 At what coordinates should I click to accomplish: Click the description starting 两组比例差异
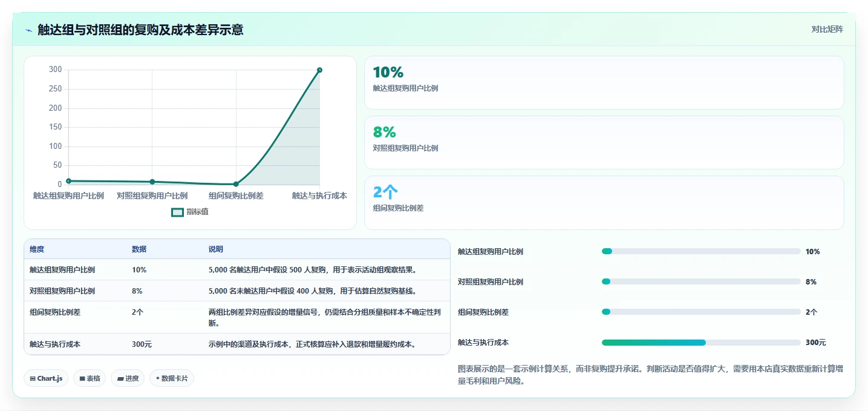click(x=325, y=317)
